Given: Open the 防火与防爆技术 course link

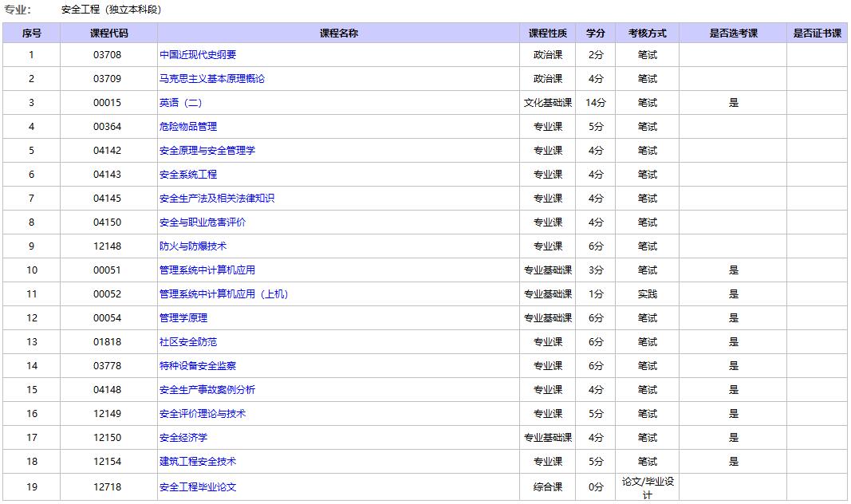Looking at the screenshot, I should 193,246.
